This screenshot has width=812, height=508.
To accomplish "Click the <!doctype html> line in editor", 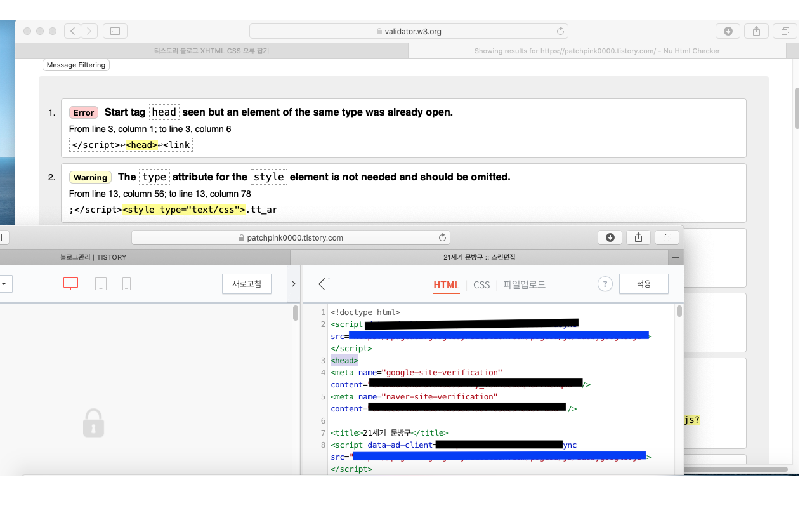I will [365, 312].
